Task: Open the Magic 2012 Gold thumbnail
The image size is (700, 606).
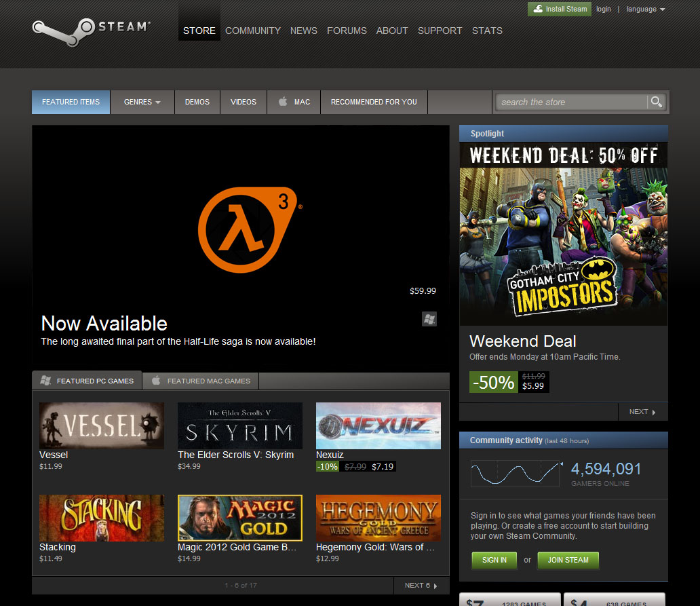Action: (240, 518)
